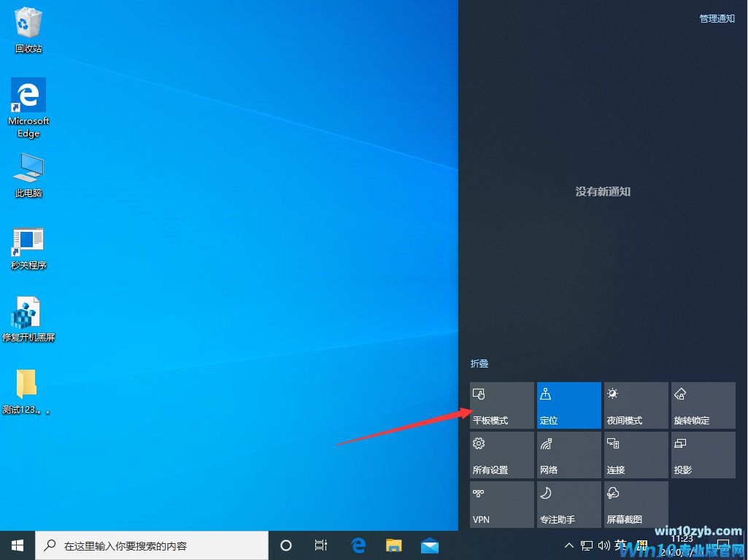Expand hidden tray icons chevron
748x560 pixels.
[568, 545]
